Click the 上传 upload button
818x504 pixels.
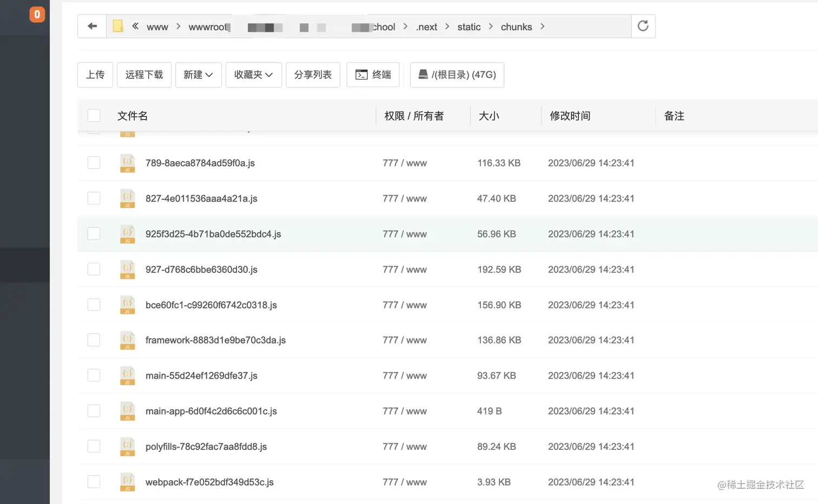(95, 75)
